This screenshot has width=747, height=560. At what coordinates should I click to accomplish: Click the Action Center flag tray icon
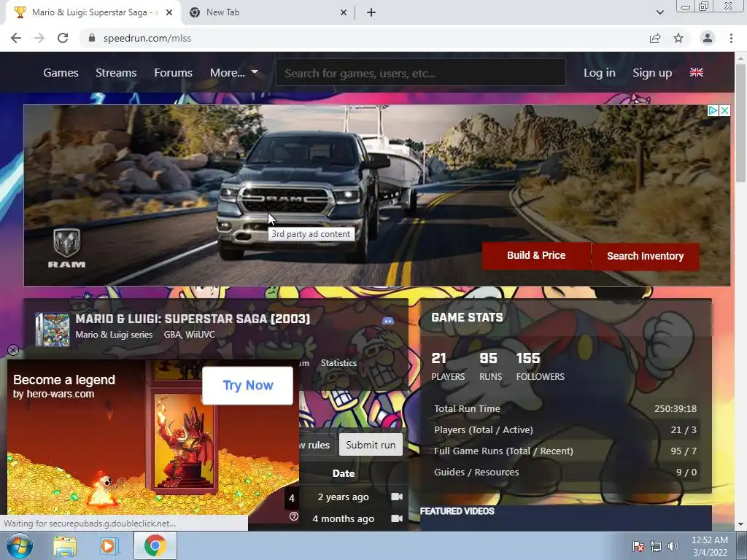pyautogui.click(x=638, y=546)
